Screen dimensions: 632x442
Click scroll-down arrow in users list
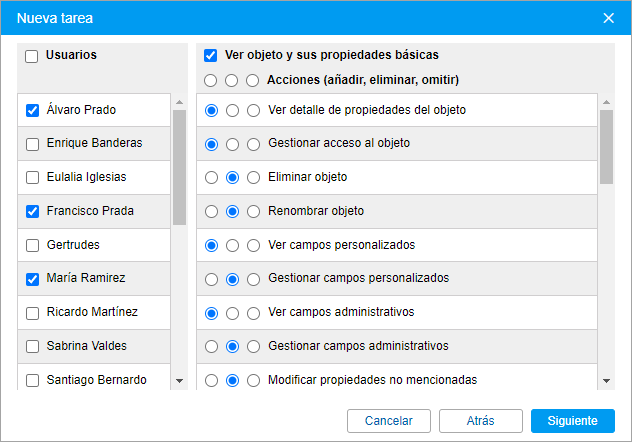point(180,381)
